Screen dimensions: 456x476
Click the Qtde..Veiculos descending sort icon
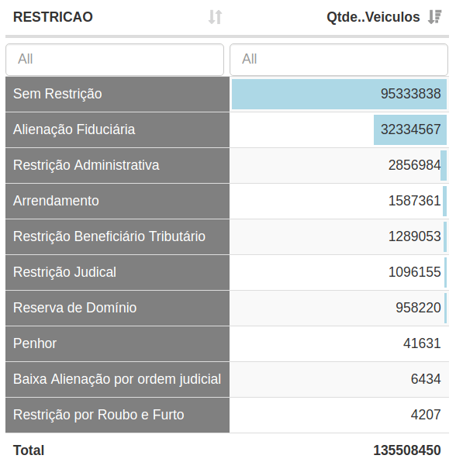[x=434, y=17]
